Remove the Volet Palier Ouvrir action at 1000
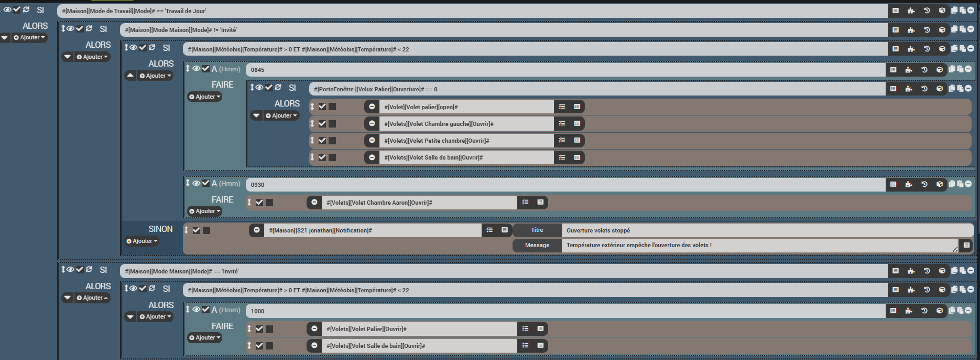Screen dimensions: 980x360 314,329
